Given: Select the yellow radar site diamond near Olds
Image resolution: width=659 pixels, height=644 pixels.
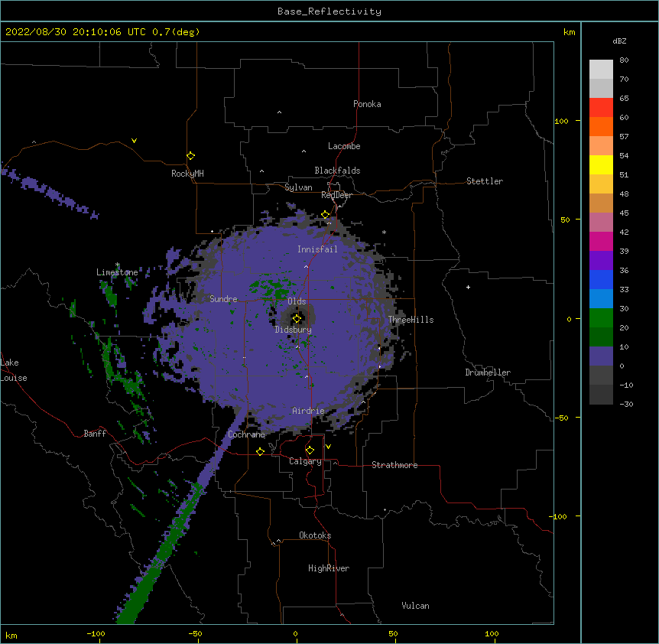Looking at the screenshot, I should (297, 319).
